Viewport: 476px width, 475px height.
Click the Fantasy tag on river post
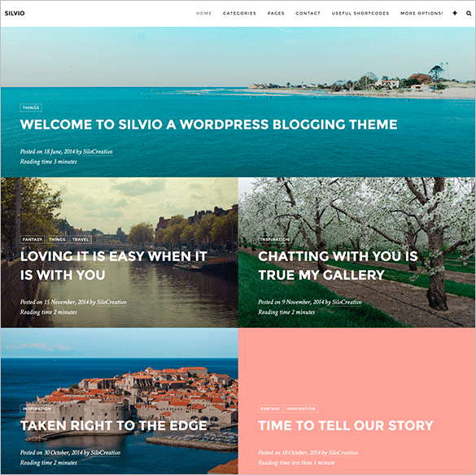[x=33, y=239]
